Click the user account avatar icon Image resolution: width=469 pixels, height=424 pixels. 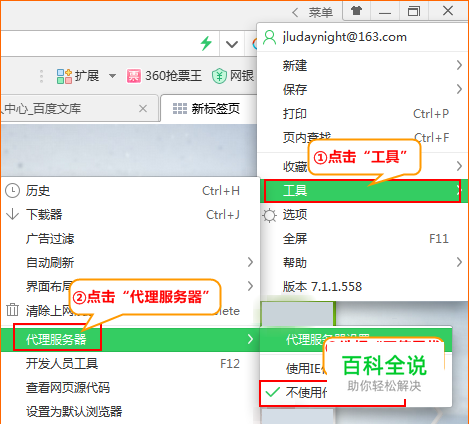pyautogui.click(x=269, y=37)
